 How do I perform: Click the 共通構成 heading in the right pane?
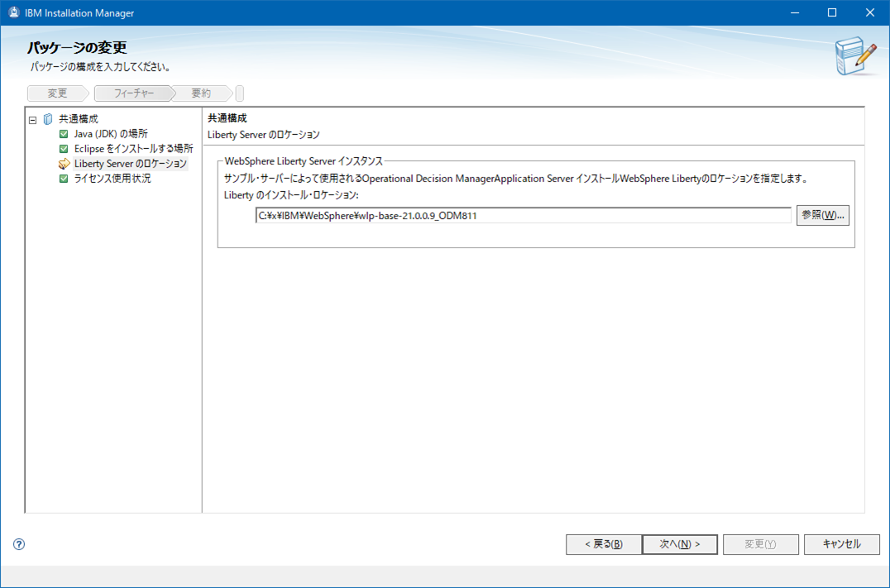pyautogui.click(x=227, y=118)
